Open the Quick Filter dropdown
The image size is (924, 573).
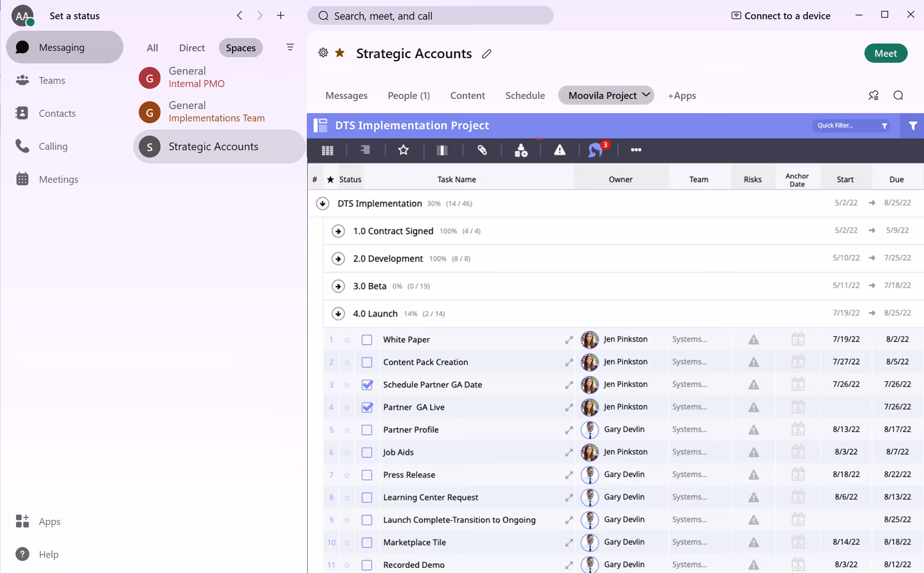tap(851, 126)
